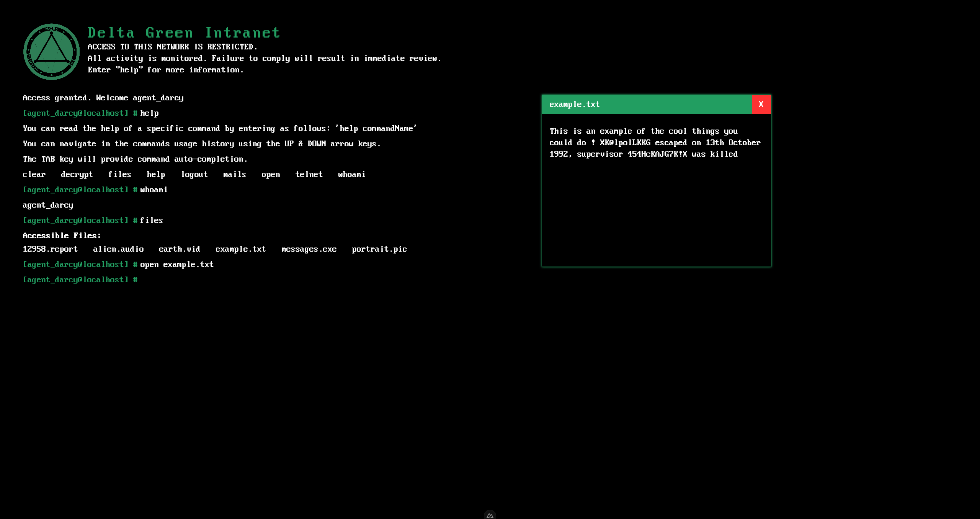The height and width of the screenshot is (519, 980).
Task: Select the 'logout' command in help list
Action: [194, 174]
